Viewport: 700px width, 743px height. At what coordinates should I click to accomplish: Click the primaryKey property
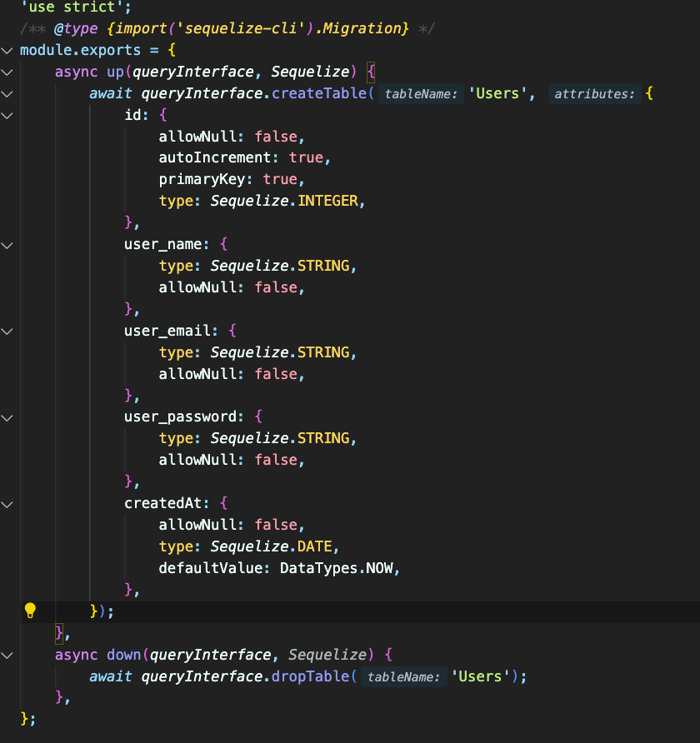(x=202, y=180)
